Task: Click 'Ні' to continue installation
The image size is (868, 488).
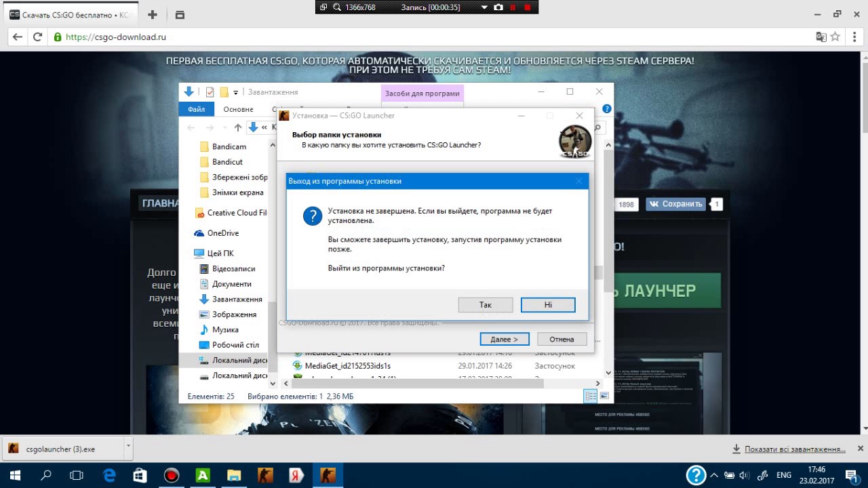Action: tap(548, 305)
